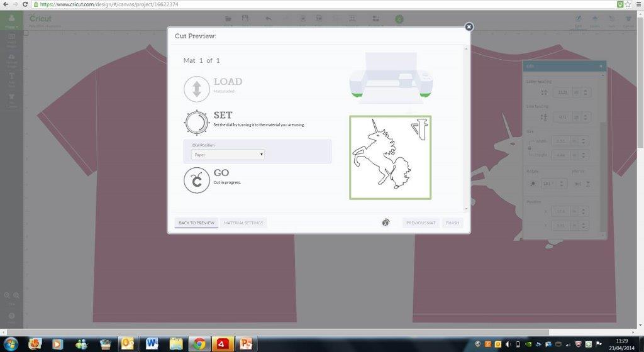Screen dimensions: 644x352
Task: Open the profile Home menu in sidebar
Action: (11, 21)
